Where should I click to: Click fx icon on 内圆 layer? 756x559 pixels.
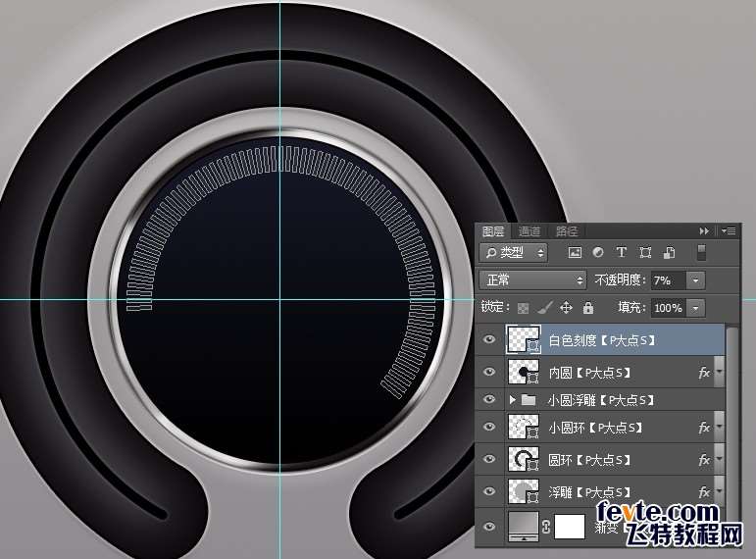pyautogui.click(x=704, y=373)
